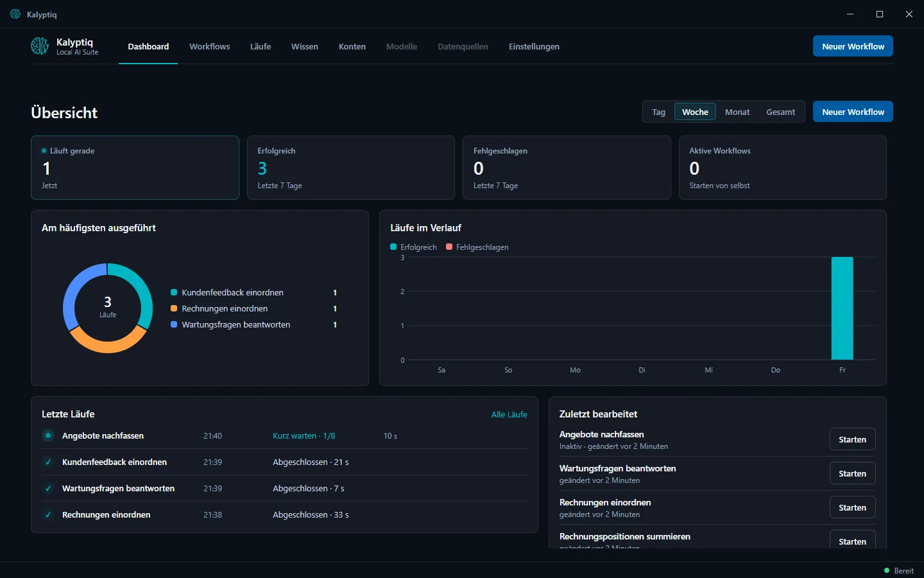Screen dimensions: 924x578
Task: Switch to the Wissen tab
Action: coord(305,46)
